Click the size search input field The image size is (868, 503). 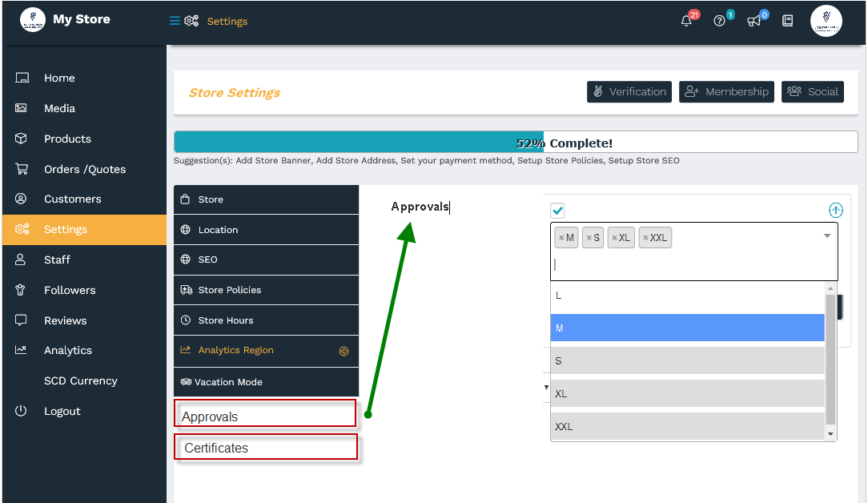693,264
